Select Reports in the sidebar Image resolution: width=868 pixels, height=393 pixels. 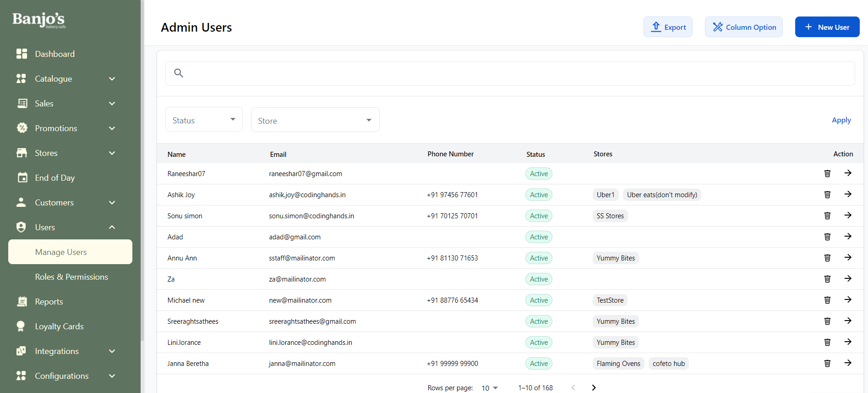[49, 301]
